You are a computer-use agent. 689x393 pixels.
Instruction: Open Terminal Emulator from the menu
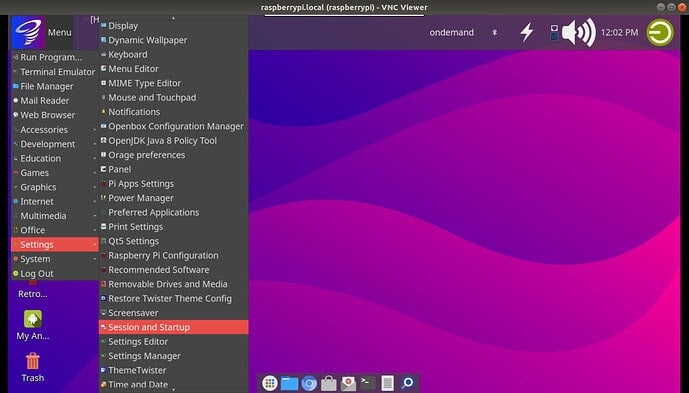(x=54, y=72)
